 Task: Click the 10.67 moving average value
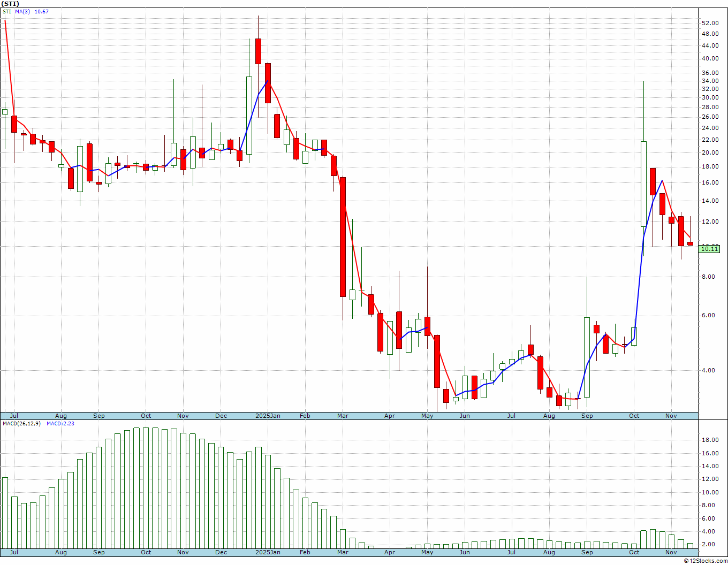coord(41,11)
